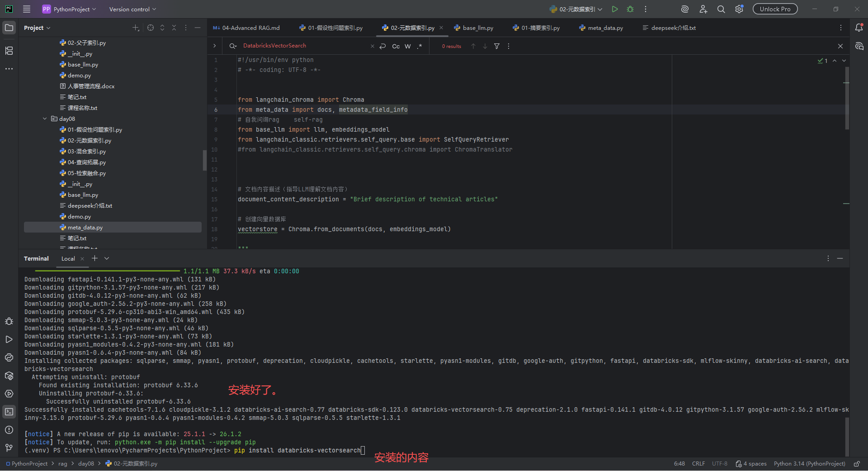Collapse the day08 folder
868x471 pixels.
tap(45, 119)
